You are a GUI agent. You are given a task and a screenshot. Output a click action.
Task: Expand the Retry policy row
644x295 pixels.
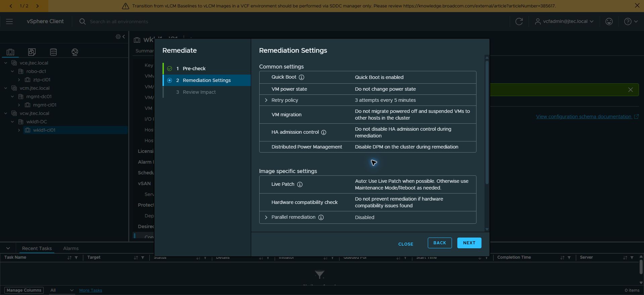[x=266, y=100]
